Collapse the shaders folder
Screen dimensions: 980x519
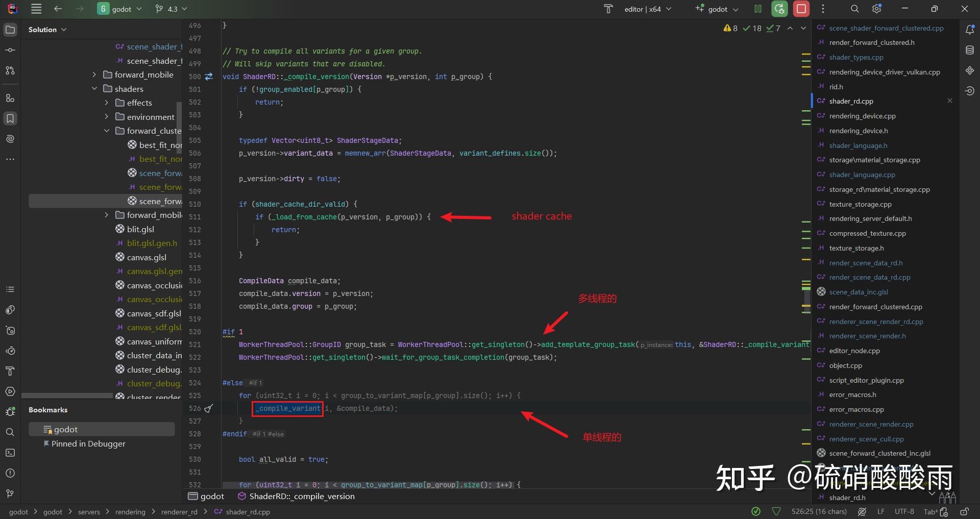94,89
